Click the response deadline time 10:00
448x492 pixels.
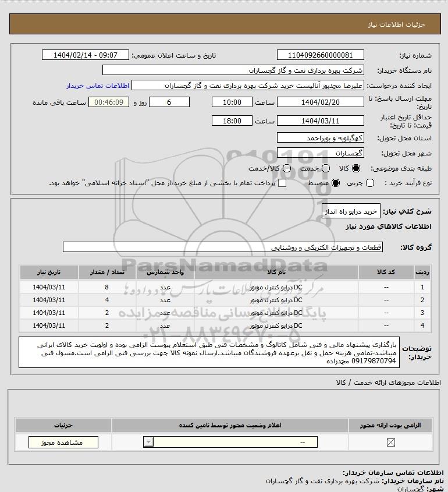point(232,102)
